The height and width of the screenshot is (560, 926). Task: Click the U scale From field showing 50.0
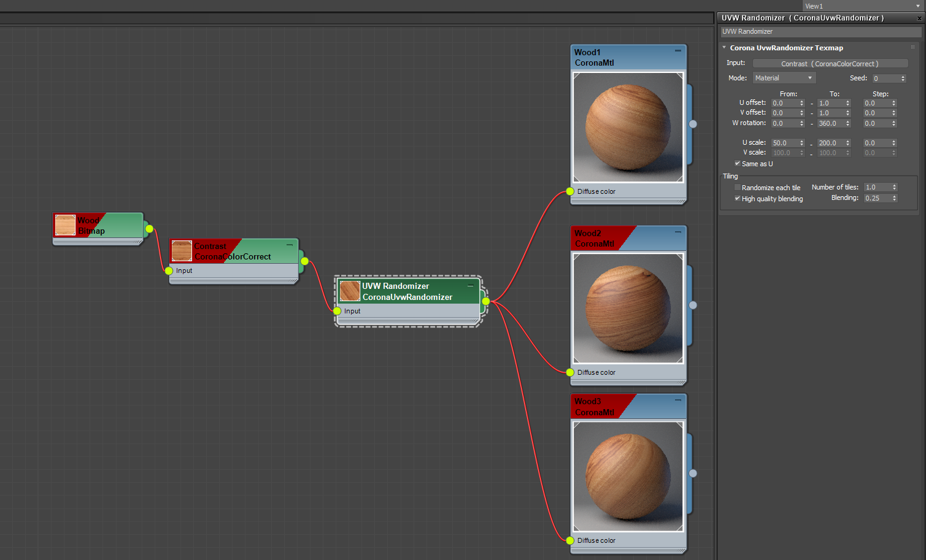coord(785,143)
